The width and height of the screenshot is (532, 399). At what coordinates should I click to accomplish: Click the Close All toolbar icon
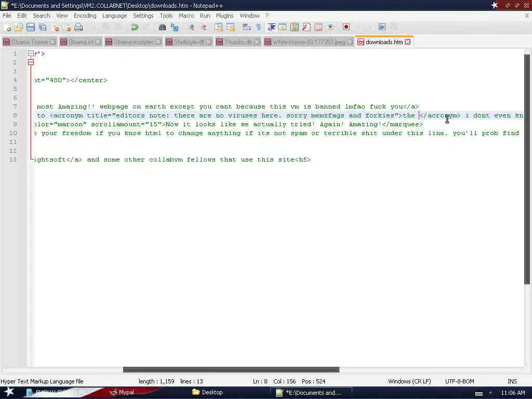(x=66, y=27)
